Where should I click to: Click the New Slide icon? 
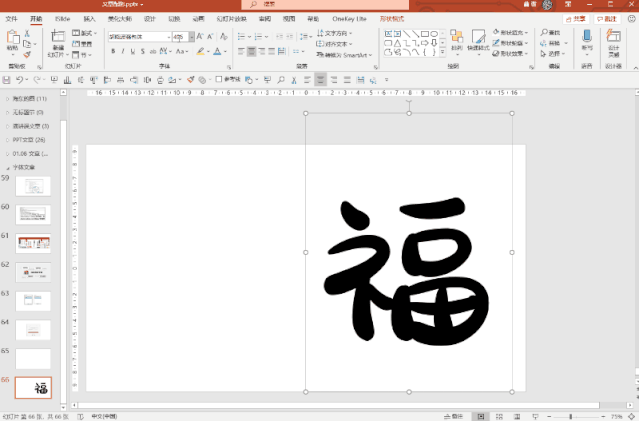58,36
